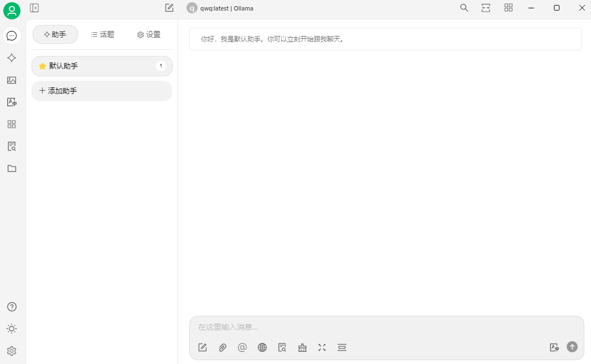The image size is (591, 364).
Task: Open the chat assistant sidebar icon
Action: click(12, 36)
